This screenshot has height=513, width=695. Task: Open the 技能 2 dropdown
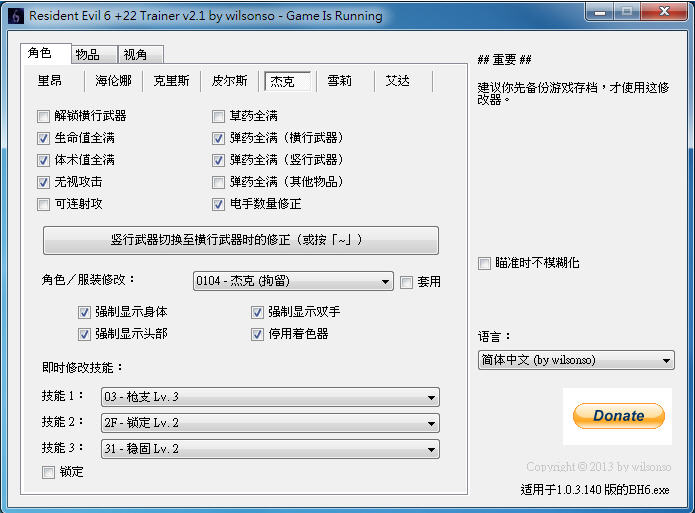coord(270,423)
